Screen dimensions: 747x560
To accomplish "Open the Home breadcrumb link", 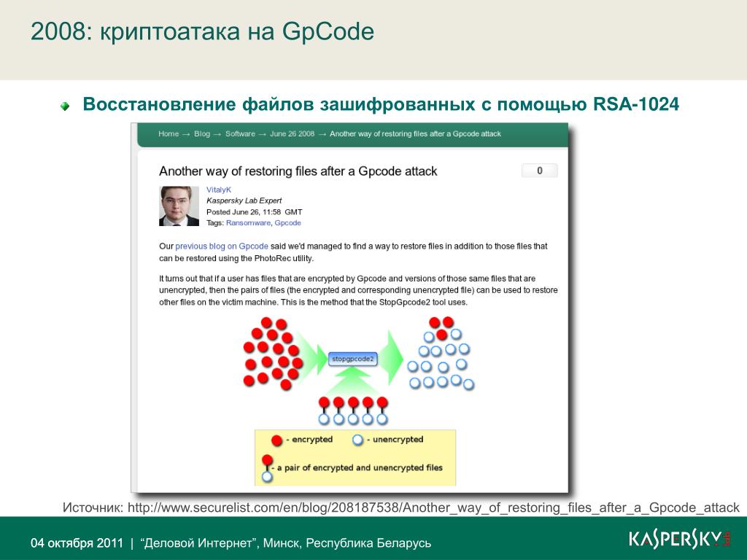I will tap(169, 134).
